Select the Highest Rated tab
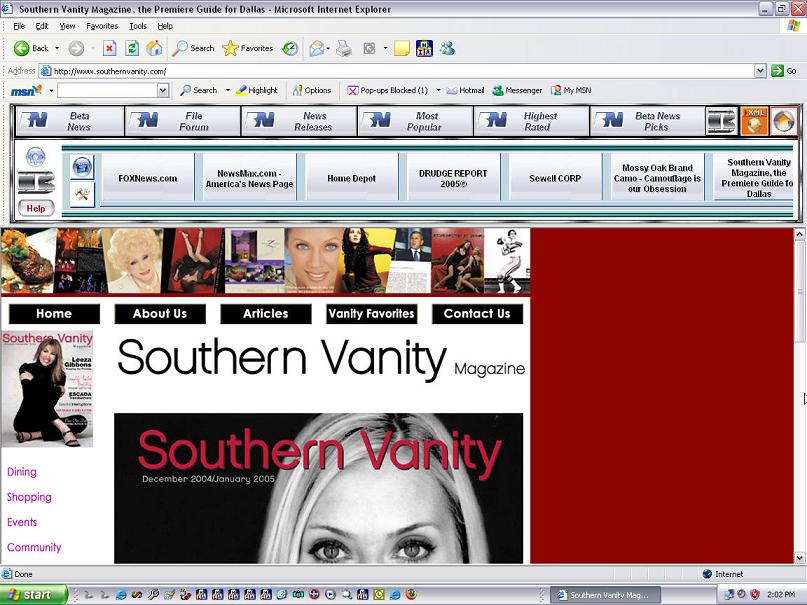The width and height of the screenshot is (807, 605). coord(531,121)
